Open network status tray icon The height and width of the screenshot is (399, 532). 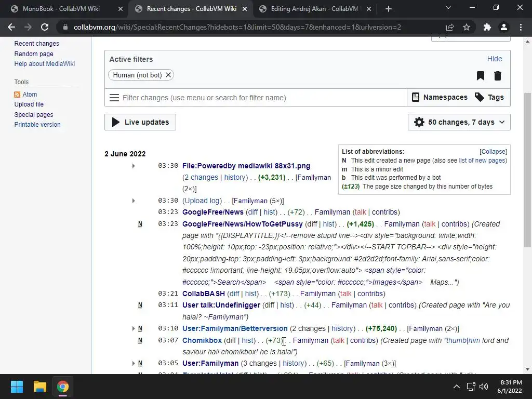(471, 387)
